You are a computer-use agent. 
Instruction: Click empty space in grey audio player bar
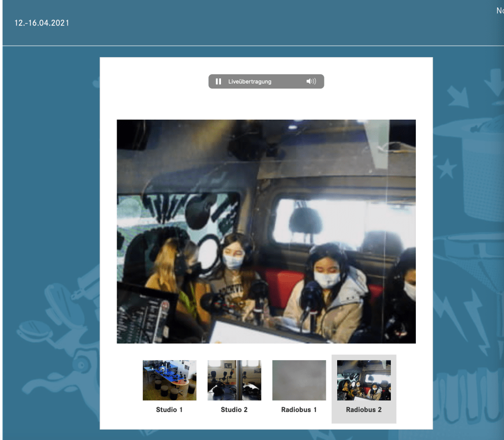point(288,82)
